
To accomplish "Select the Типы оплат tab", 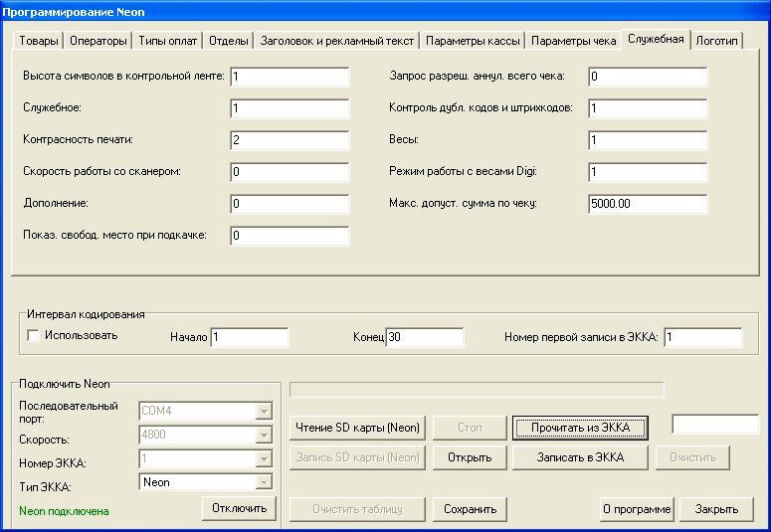I will click(x=168, y=41).
